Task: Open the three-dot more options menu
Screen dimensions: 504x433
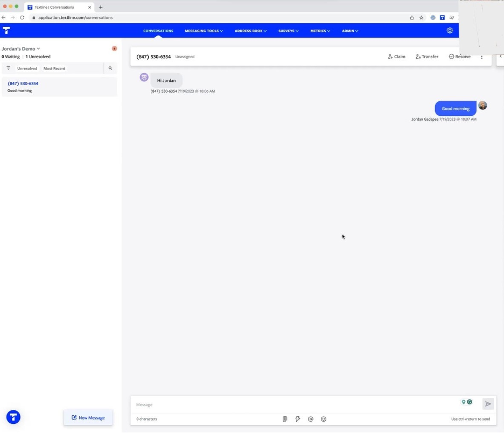Action: pyautogui.click(x=481, y=57)
